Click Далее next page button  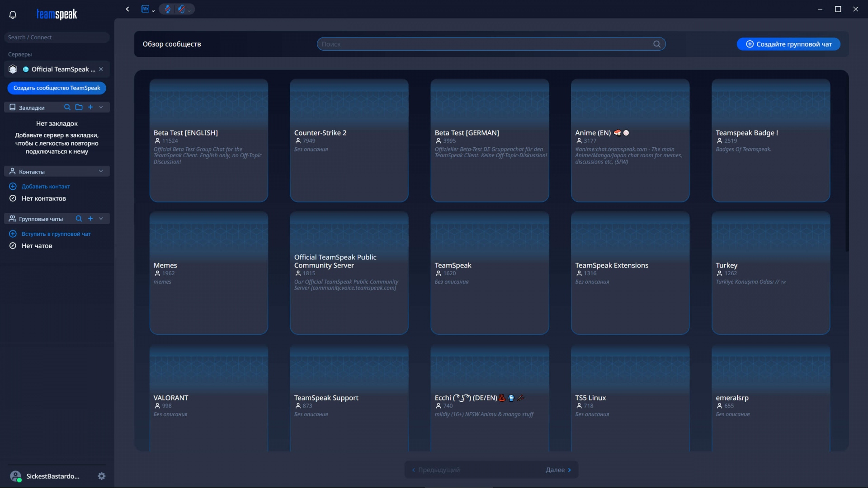tap(558, 470)
